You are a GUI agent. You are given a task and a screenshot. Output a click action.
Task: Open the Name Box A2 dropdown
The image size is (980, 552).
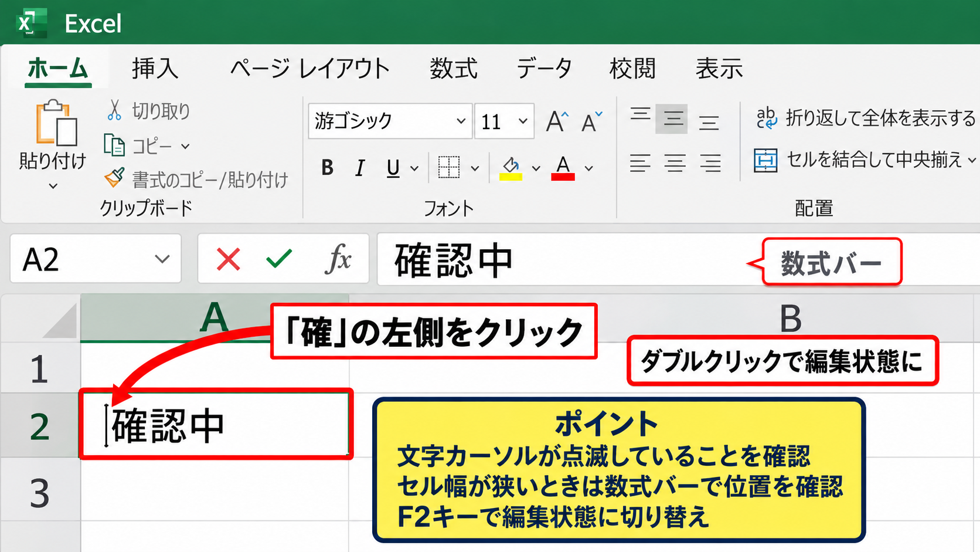tap(162, 259)
